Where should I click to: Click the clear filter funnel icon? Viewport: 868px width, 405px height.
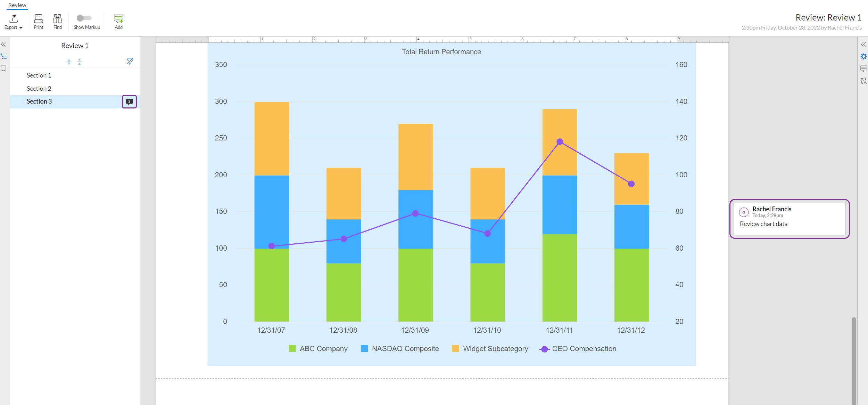coord(130,62)
